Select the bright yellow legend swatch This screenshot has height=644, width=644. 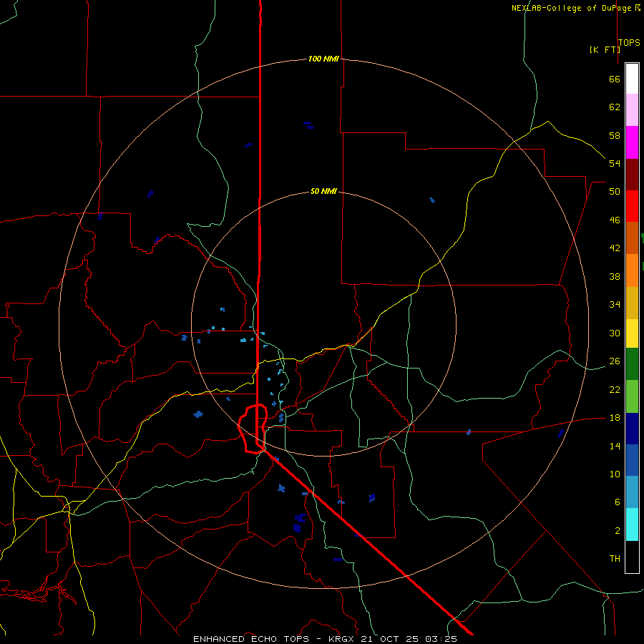[632, 333]
